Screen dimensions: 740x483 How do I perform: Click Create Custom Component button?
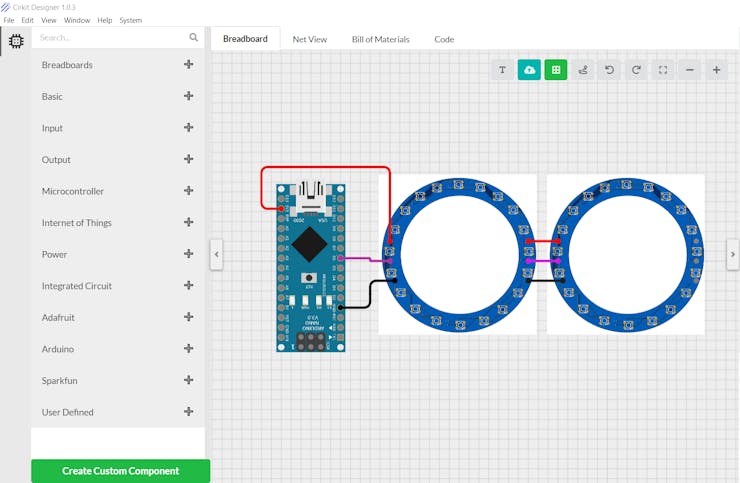coord(120,471)
